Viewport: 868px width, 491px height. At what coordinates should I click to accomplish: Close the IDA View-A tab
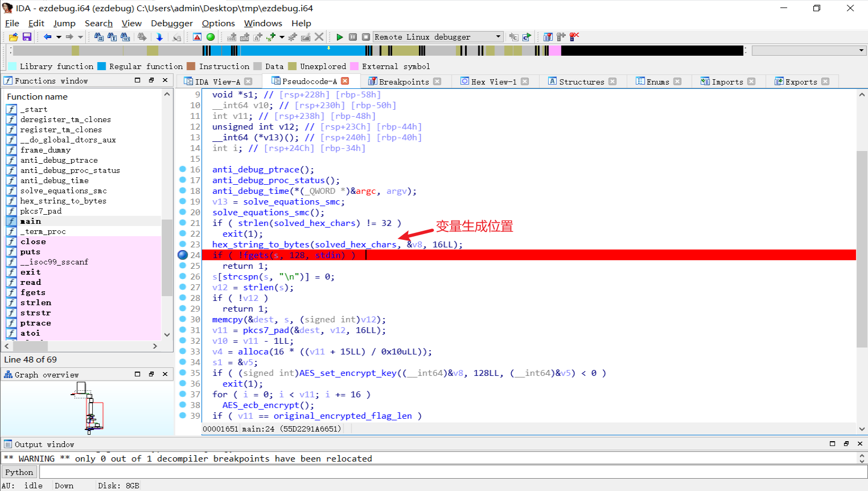click(x=248, y=81)
